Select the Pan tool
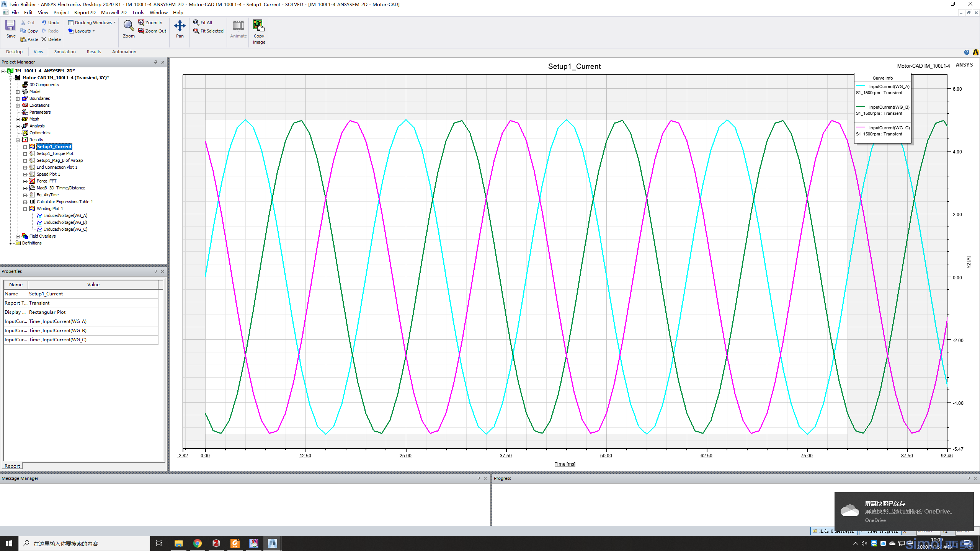Viewport: 980px width, 551px height. tap(180, 29)
